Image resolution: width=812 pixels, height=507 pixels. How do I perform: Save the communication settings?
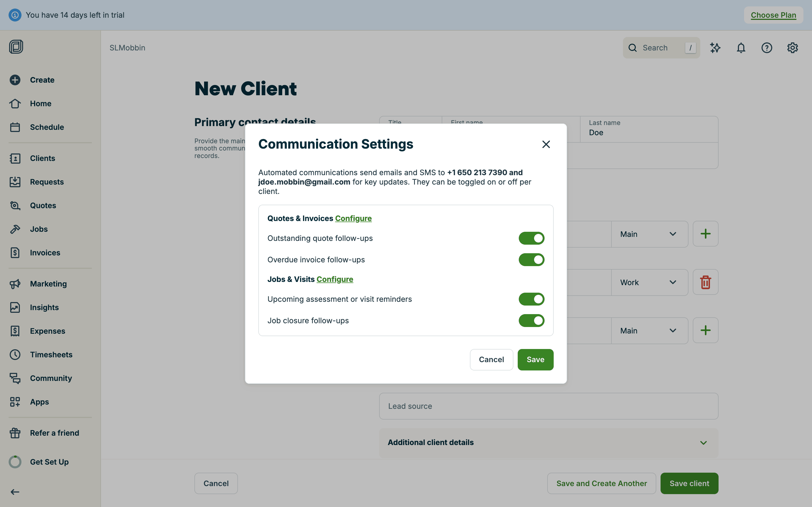(x=535, y=360)
